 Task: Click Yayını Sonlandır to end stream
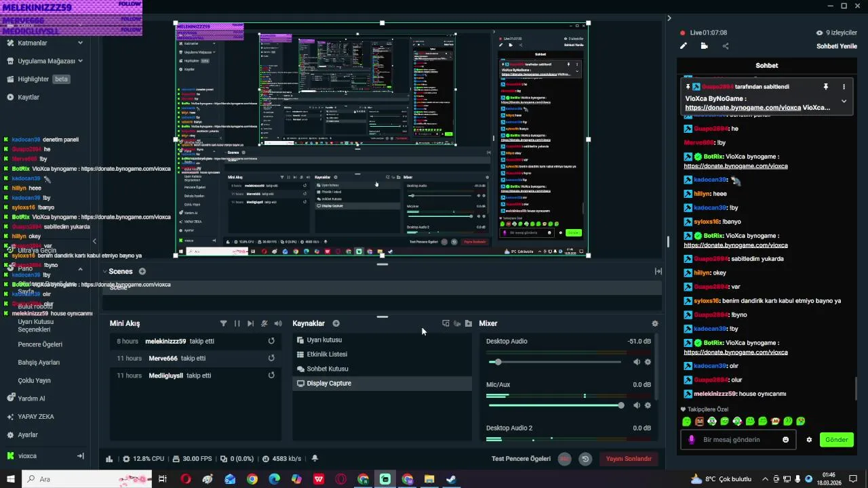point(628,459)
